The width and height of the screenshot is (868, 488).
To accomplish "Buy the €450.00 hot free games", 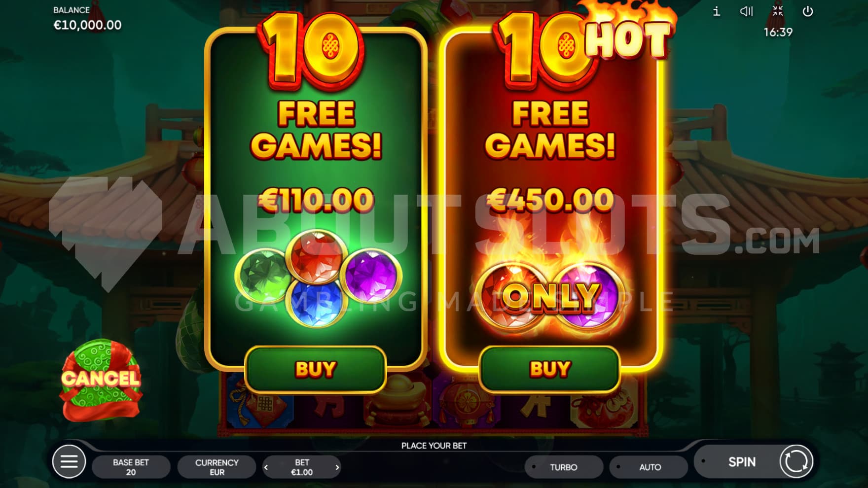I will (x=550, y=369).
